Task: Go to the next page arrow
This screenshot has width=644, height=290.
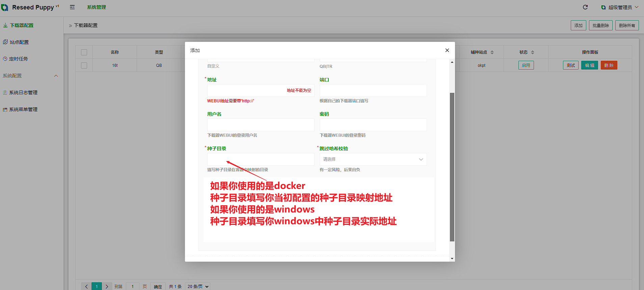Action: pyautogui.click(x=107, y=286)
